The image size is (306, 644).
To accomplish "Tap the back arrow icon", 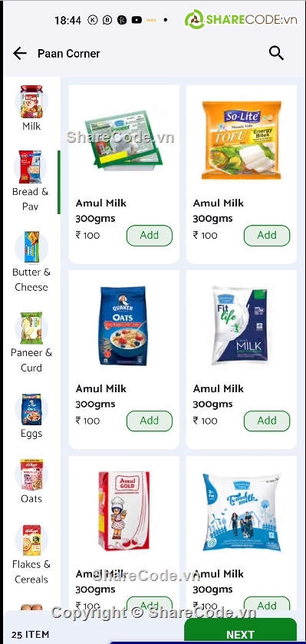I will pyautogui.click(x=20, y=54).
